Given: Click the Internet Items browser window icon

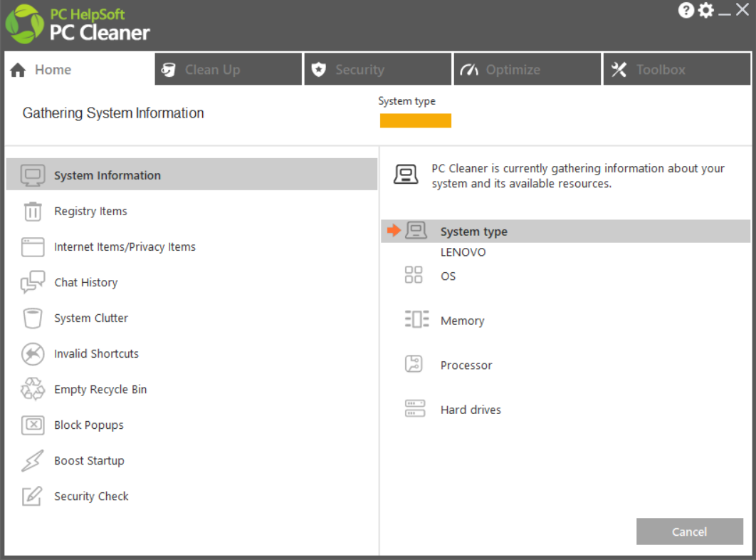Looking at the screenshot, I should tap(33, 247).
